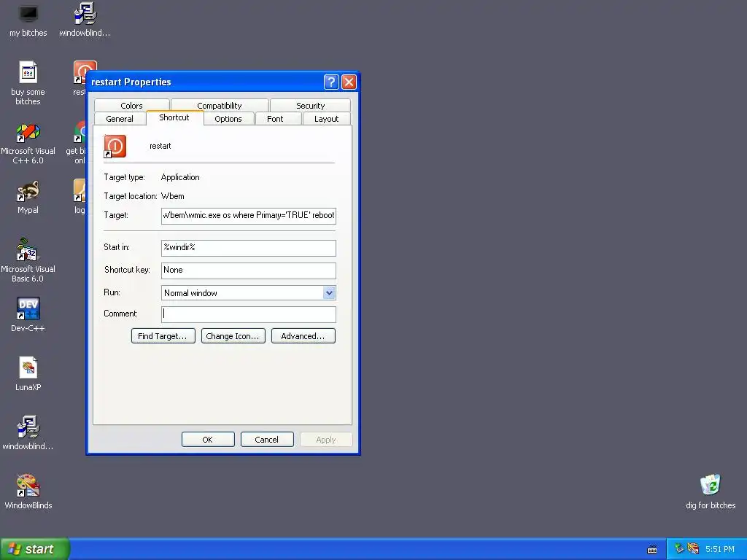The image size is (747, 560).
Task: Switch to the General tab
Action: tap(120, 119)
